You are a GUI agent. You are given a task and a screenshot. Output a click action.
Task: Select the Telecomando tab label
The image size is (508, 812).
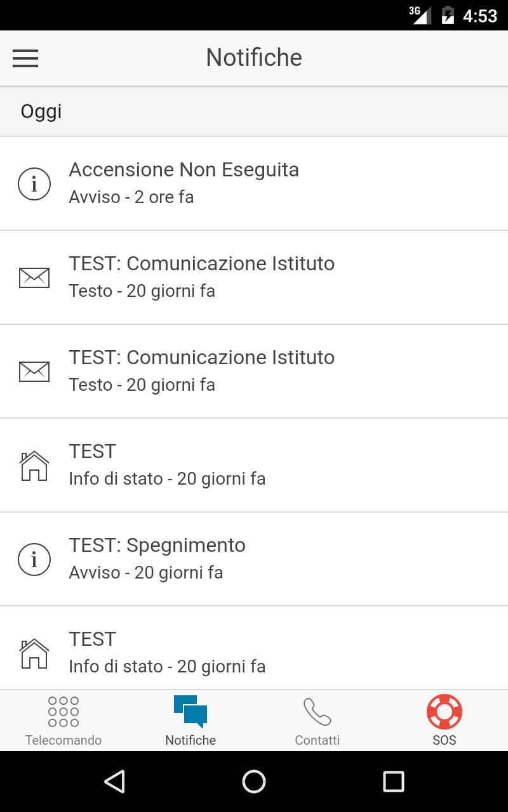coord(63,740)
